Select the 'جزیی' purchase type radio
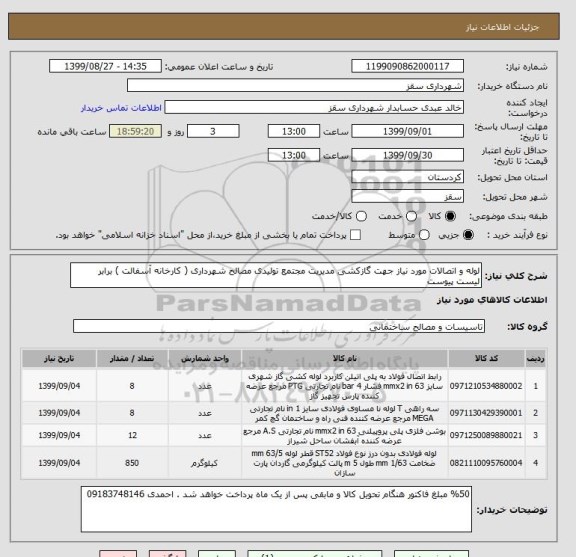This screenshot has height=557, width=576. [468, 235]
